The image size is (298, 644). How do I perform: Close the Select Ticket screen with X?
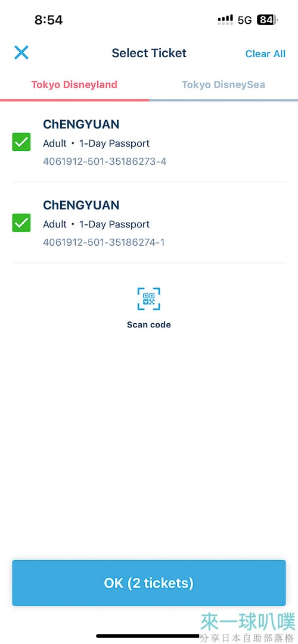click(21, 52)
